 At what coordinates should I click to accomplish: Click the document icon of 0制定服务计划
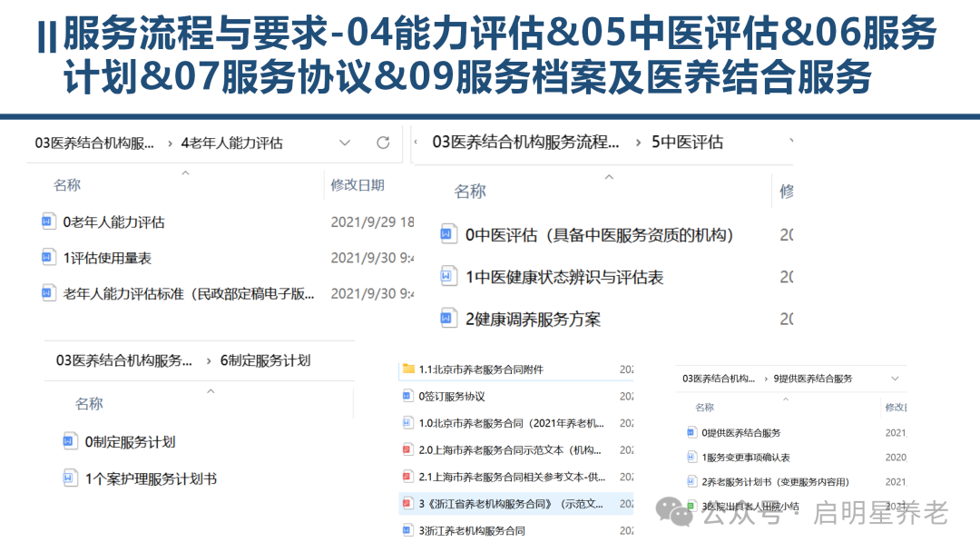tap(68, 441)
